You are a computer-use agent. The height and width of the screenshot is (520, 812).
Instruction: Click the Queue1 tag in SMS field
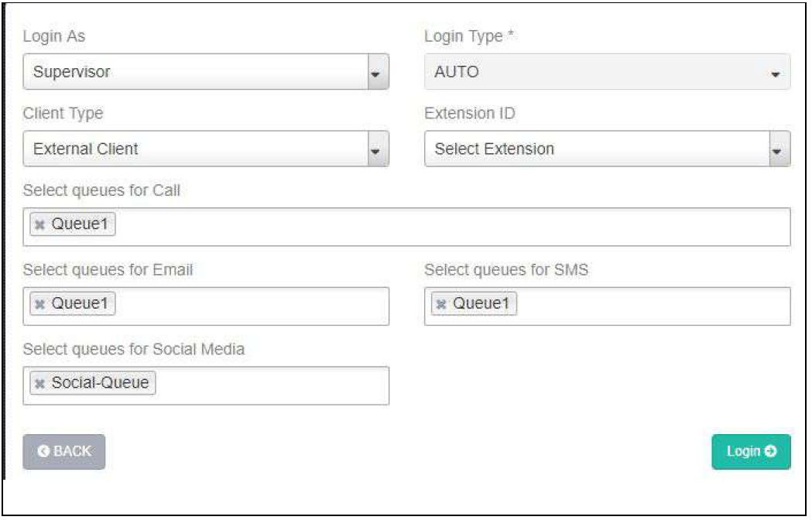[x=481, y=304]
